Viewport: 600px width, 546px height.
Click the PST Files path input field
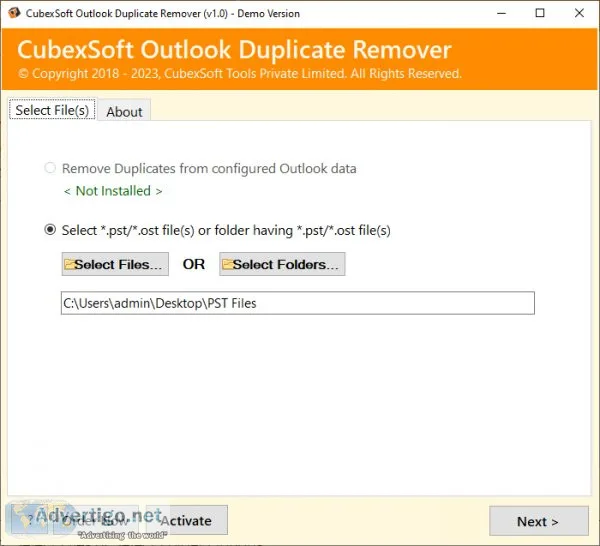pos(298,303)
